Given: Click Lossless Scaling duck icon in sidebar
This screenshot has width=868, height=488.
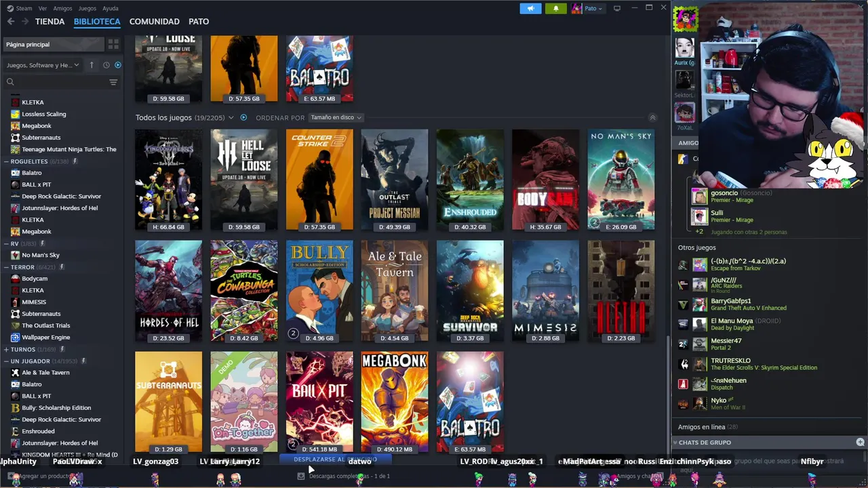Looking at the screenshot, I should pos(16,114).
